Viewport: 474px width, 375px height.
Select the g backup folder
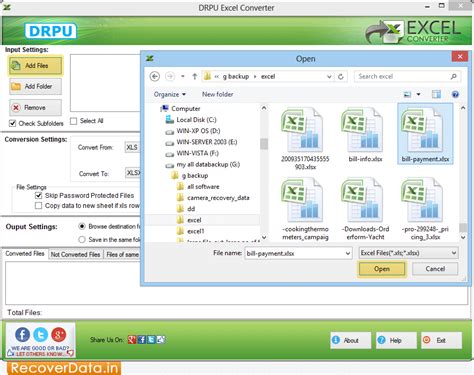tap(190, 176)
